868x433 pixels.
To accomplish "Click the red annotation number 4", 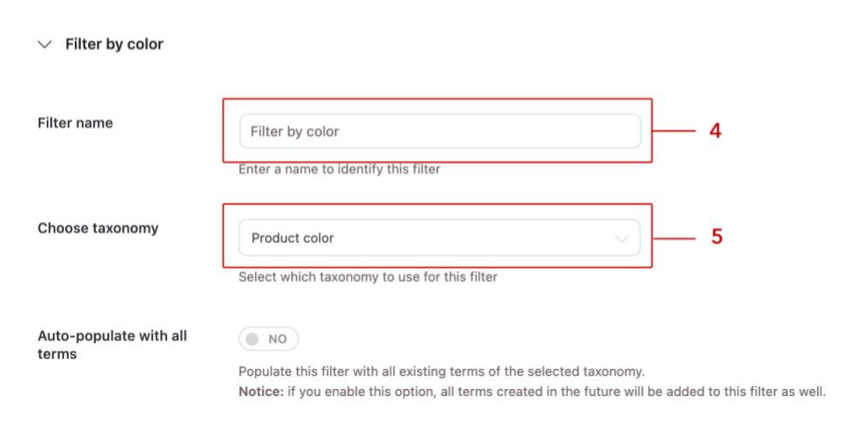I will (715, 131).
